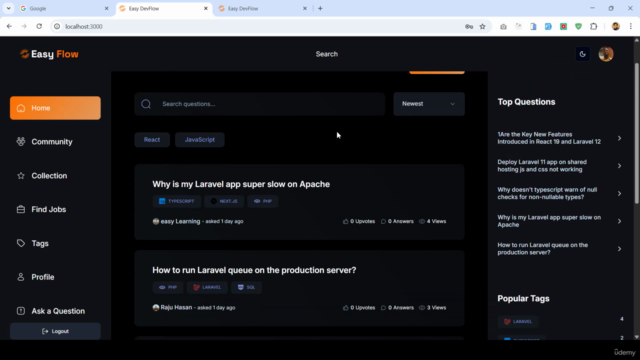Click the upvotes thumb icon on the Apache question
The height and width of the screenshot is (360, 640).
coord(346,221)
